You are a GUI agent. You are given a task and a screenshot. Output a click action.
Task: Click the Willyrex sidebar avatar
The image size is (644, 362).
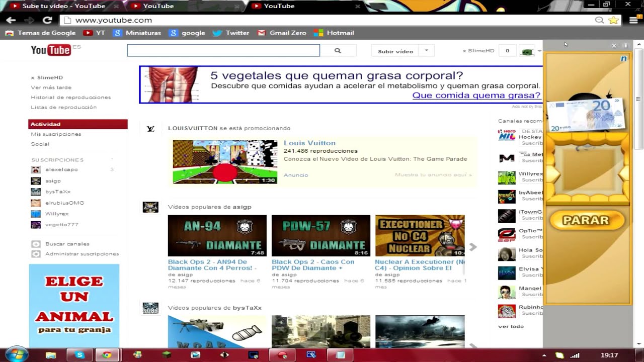36,214
